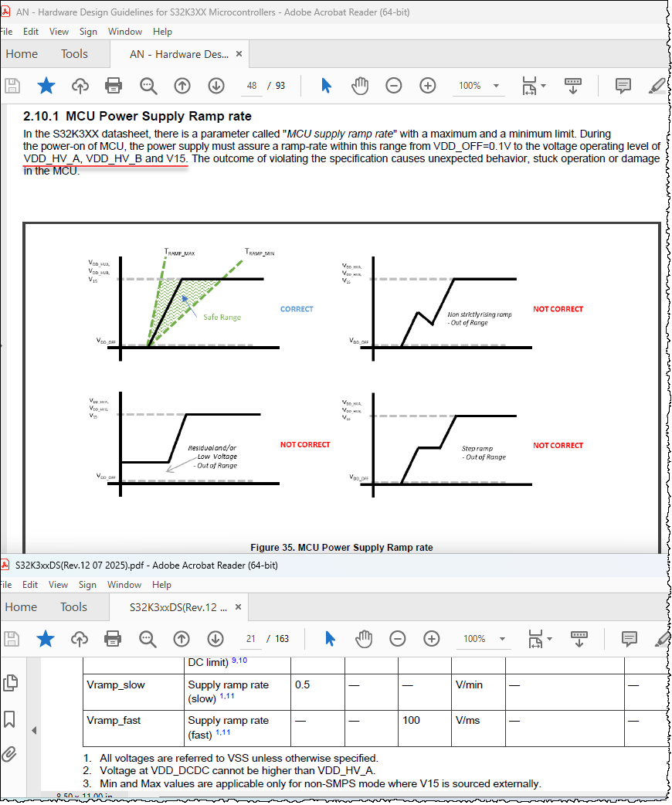Open Edit menu in S32K3xxDS window
The width and height of the screenshot is (672, 805).
click(x=30, y=585)
